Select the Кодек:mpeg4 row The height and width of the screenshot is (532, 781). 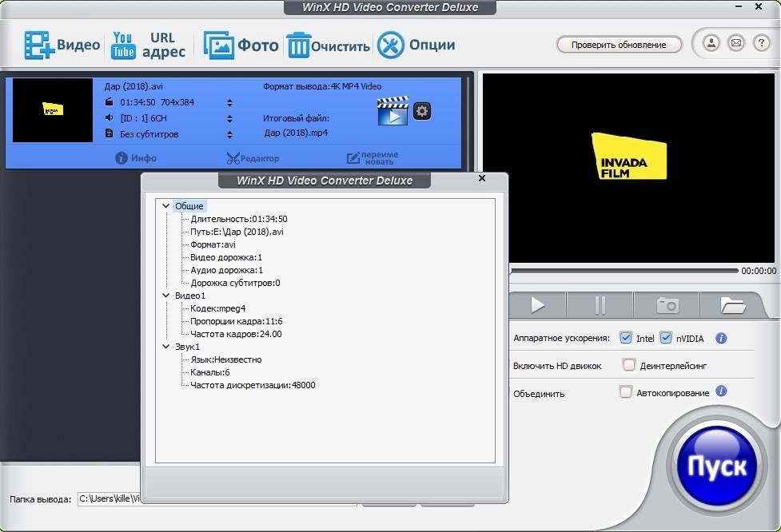coord(217,308)
